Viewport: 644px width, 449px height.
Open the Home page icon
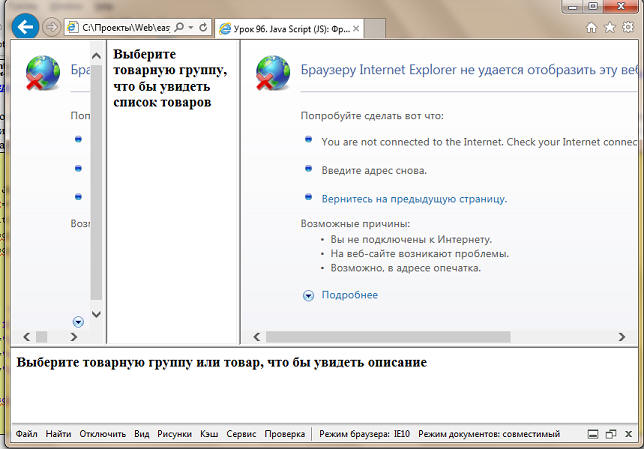coord(593,27)
